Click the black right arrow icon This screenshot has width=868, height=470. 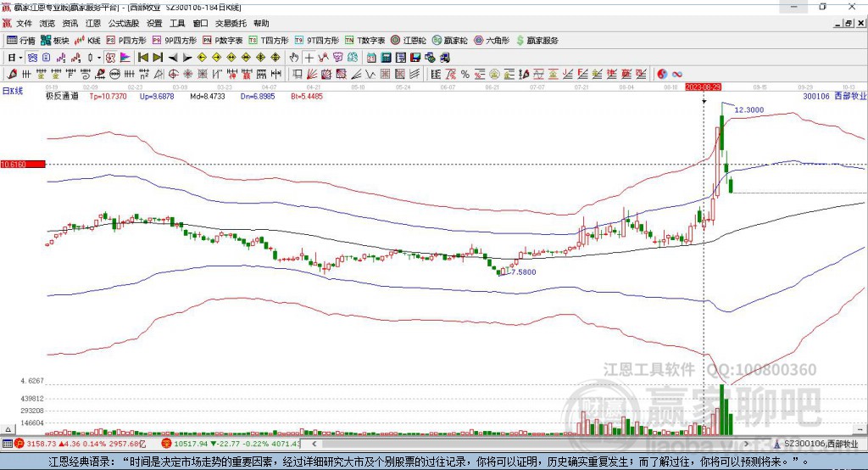click(187, 58)
